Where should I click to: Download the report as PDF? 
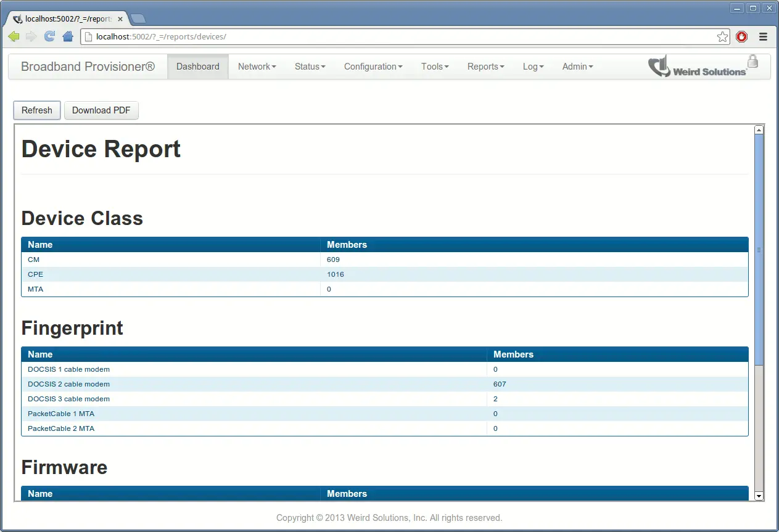click(x=101, y=110)
